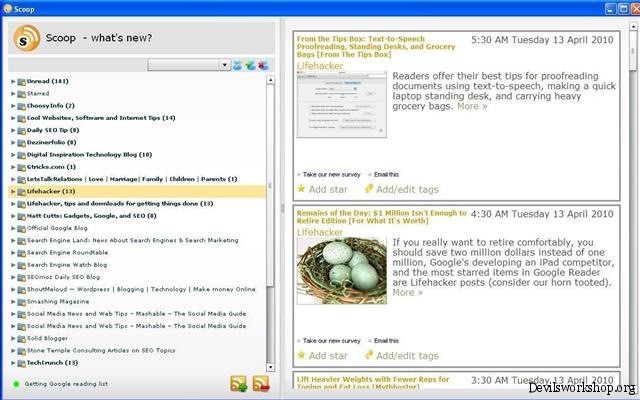Open the settings dialog screenshot thumbnail
The image size is (640, 400).
342,104
